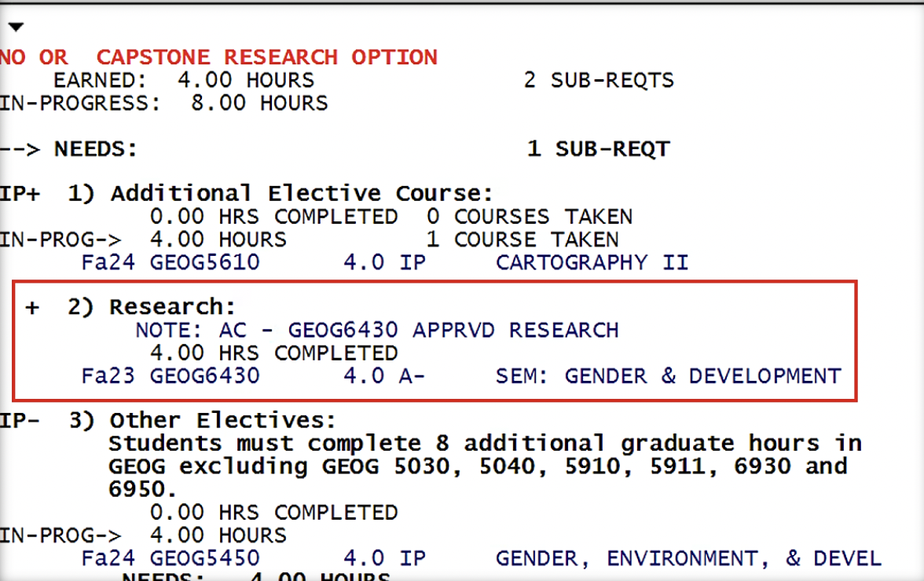Select the Research sub-requirement heading
The image size is (924, 581).
click(x=172, y=308)
